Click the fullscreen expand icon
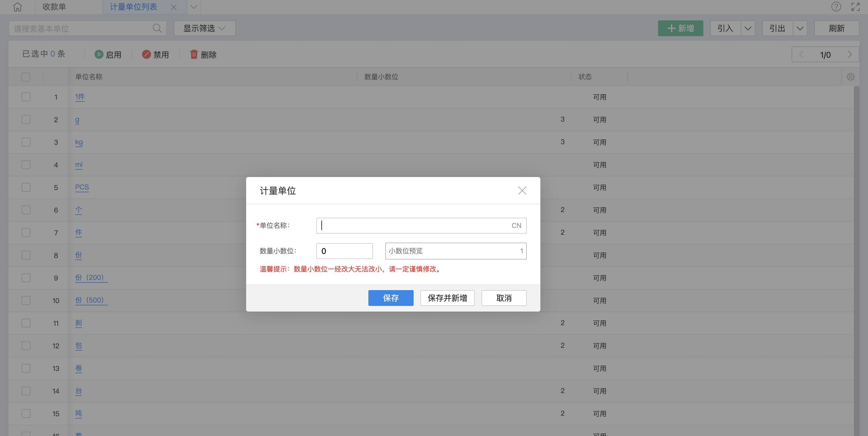Image resolution: width=868 pixels, height=436 pixels. click(x=855, y=7)
